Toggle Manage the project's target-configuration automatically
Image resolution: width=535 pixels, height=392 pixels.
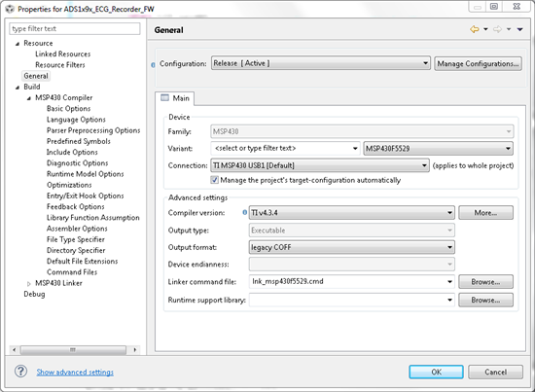pos(214,180)
